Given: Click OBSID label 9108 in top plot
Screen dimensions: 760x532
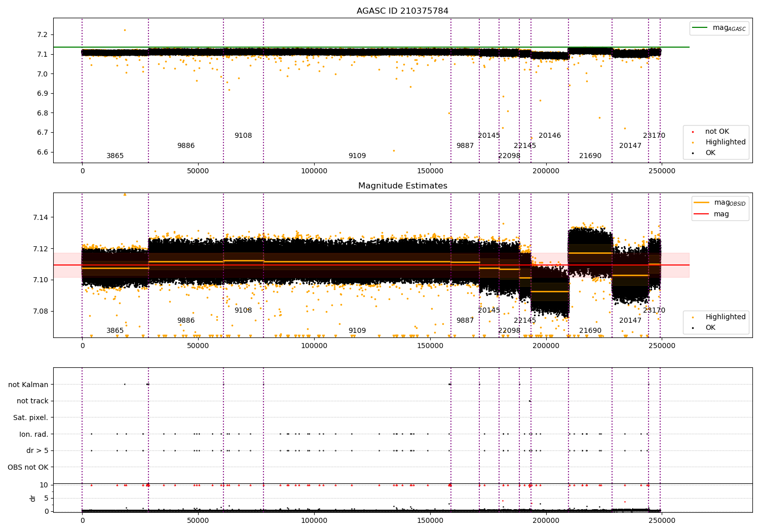Looking at the screenshot, I should click(243, 136).
